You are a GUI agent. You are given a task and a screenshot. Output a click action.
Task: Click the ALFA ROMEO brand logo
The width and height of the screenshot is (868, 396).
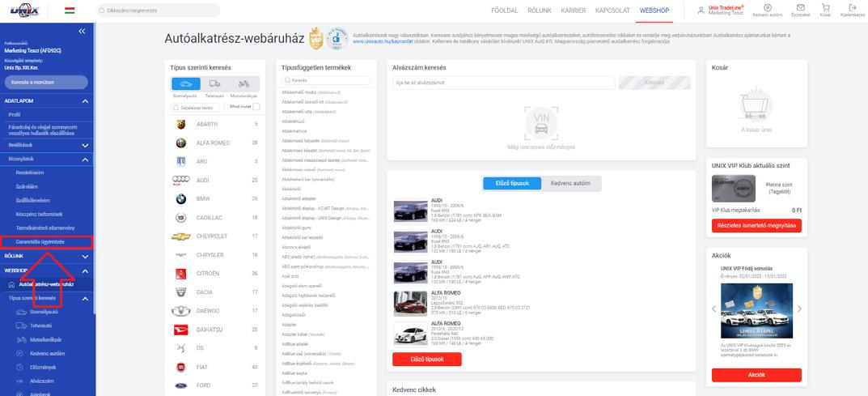coord(181,143)
